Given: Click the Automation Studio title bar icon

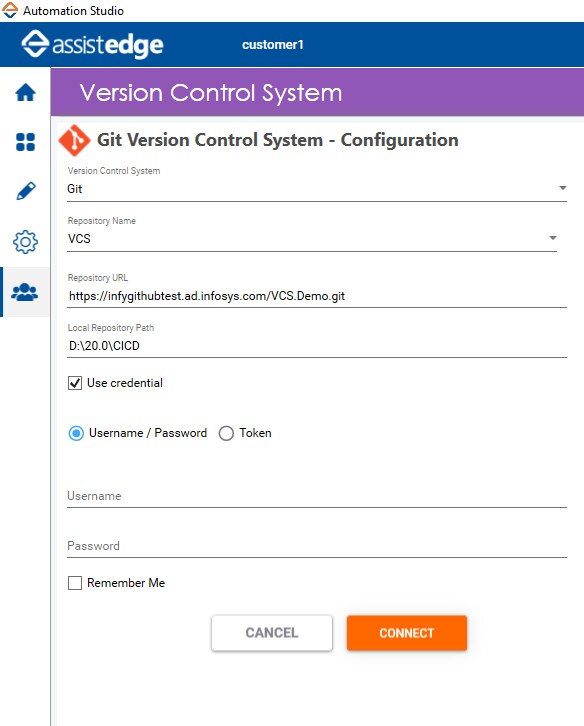Looking at the screenshot, I should 10,10.
